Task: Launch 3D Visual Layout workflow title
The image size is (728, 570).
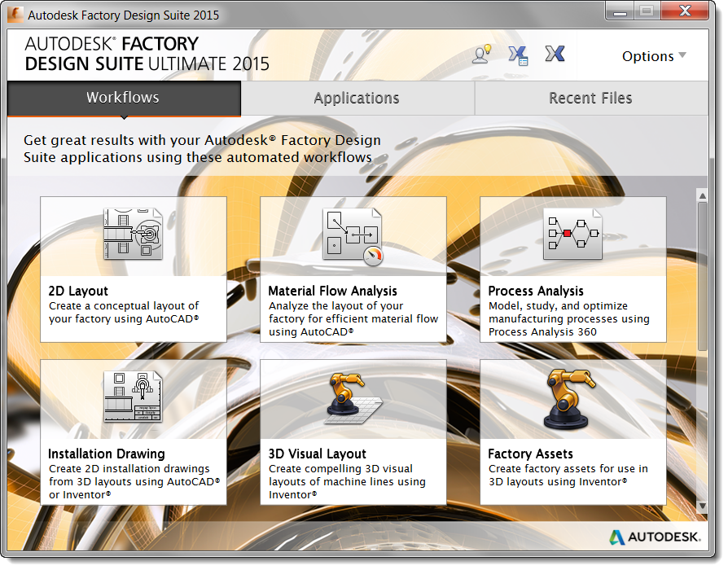Action: (x=317, y=454)
